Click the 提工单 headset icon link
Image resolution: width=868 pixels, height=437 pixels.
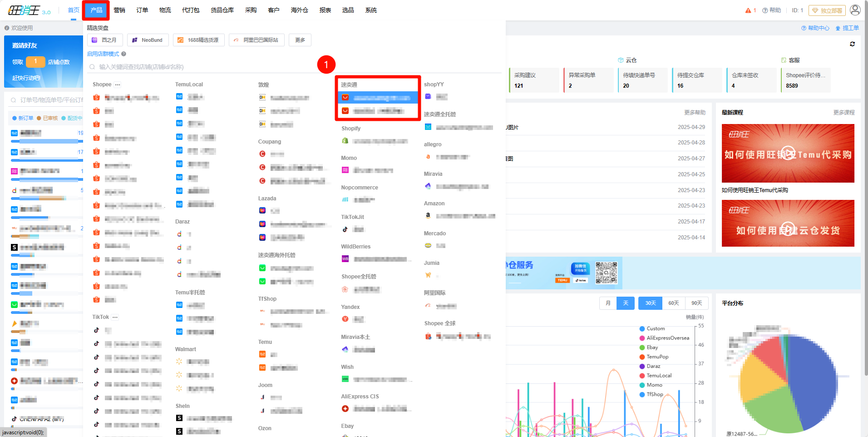pyautogui.click(x=847, y=28)
